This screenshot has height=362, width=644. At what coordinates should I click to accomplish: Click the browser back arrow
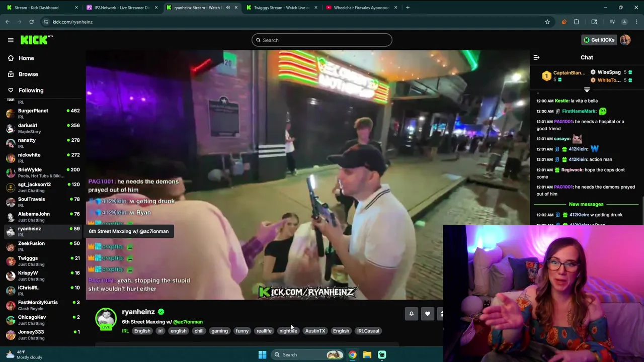pos(8,22)
